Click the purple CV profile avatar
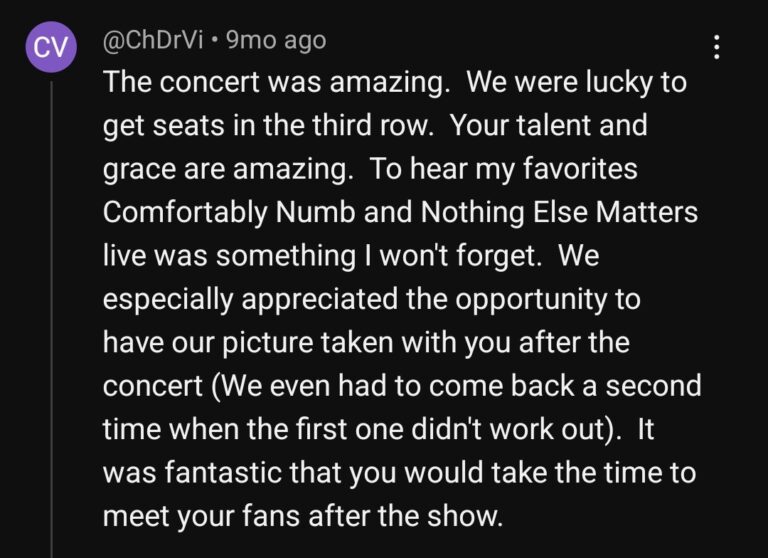 [x=51, y=47]
